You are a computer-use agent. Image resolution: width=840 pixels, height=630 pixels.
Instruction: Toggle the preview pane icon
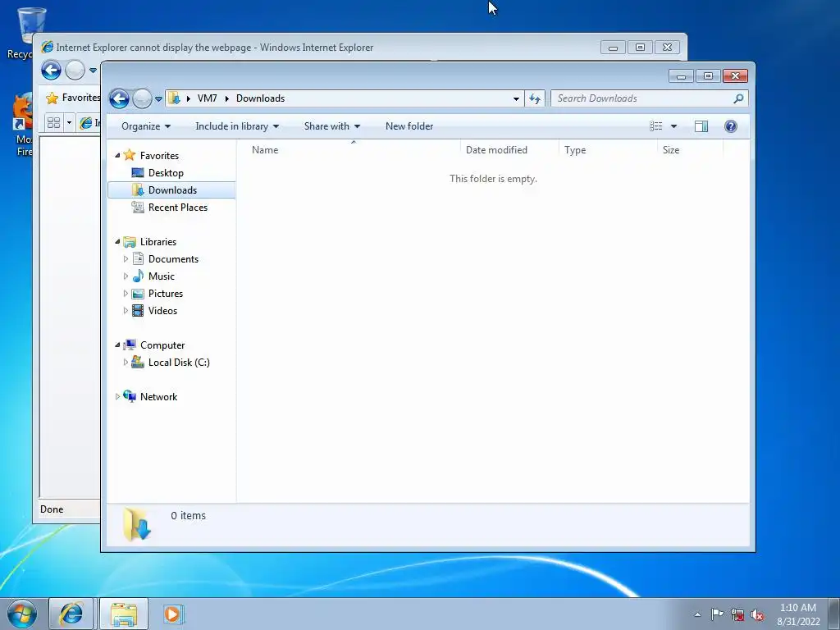point(701,126)
